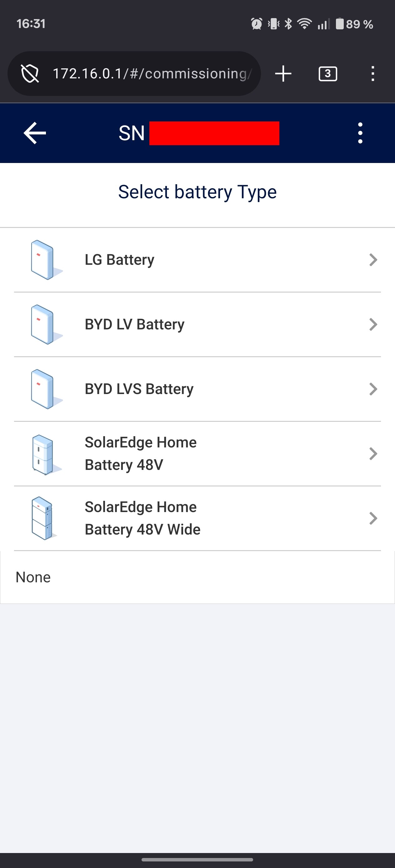Viewport: 395px width, 868px height.
Task: Tap the browser address bar URL
Action: (x=152, y=73)
